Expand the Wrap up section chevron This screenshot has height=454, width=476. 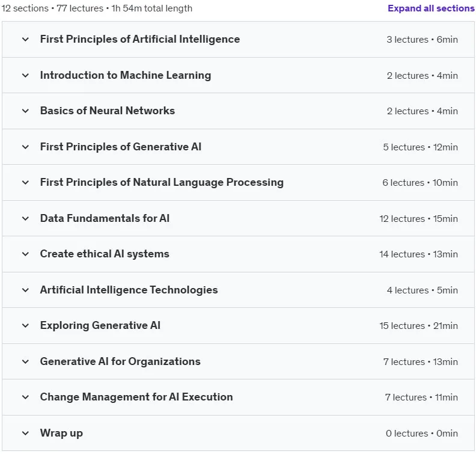(x=25, y=433)
